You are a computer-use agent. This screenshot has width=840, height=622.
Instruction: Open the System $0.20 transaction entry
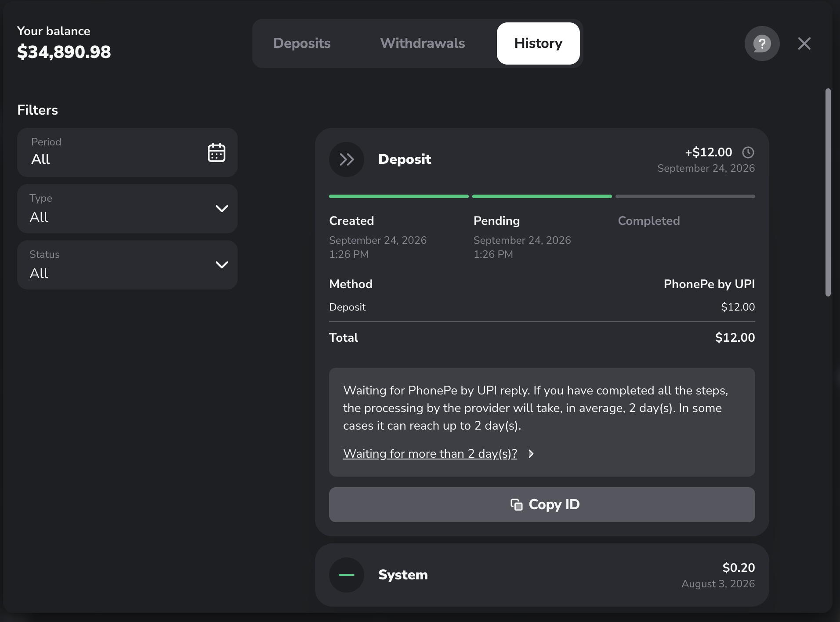[x=542, y=575]
